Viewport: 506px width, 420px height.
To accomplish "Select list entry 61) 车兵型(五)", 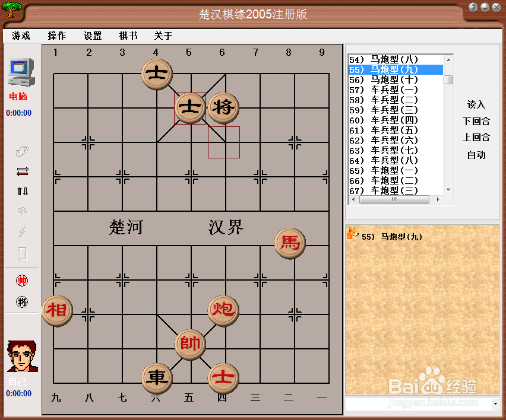I will pos(396,131).
